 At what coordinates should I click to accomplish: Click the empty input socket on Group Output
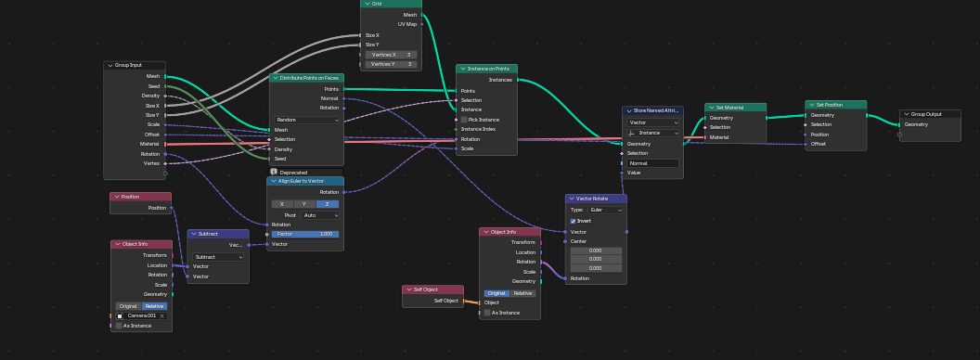[x=899, y=134]
